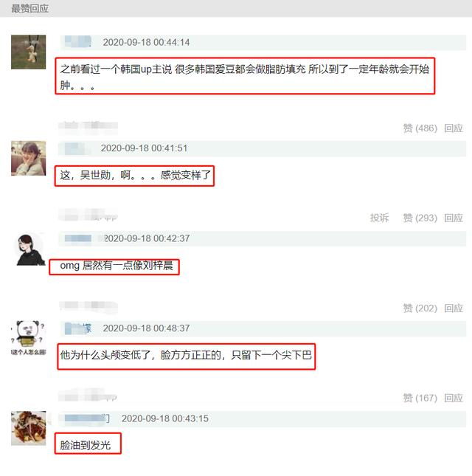This screenshot has width=472, height=476.
Task: Open the food photo avatar of fifth commenter
Action: point(29,428)
